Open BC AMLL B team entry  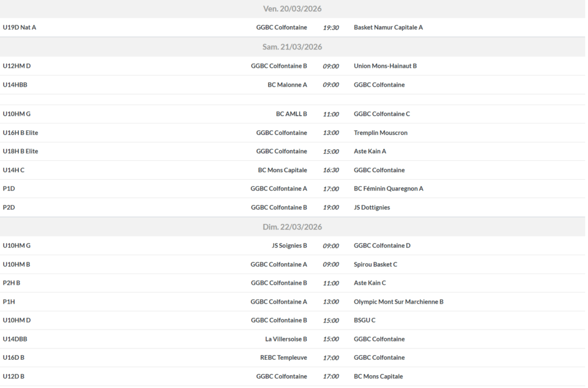[291, 114]
